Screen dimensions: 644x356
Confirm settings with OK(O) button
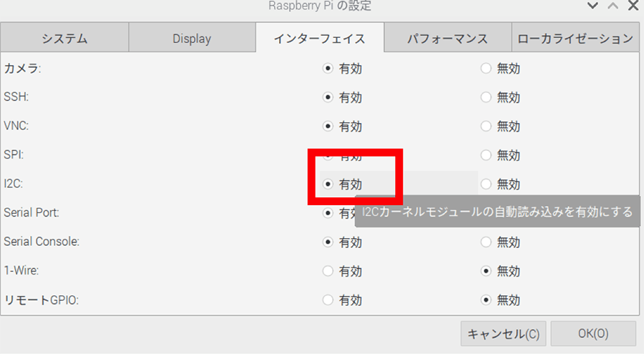[593, 334]
